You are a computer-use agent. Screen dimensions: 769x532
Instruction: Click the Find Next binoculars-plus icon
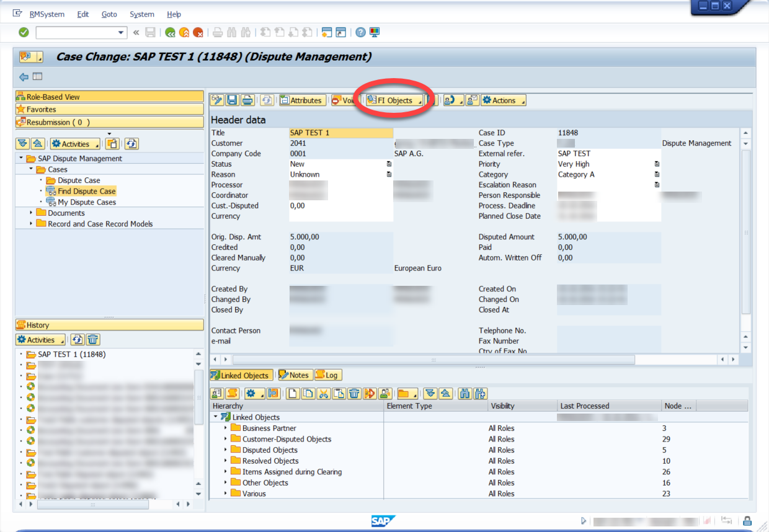tap(480, 393)
